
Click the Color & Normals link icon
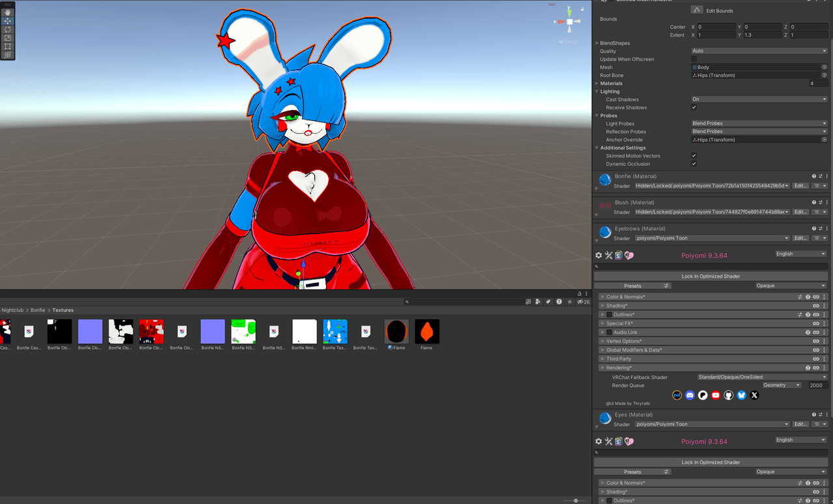[x=816, y=297]
